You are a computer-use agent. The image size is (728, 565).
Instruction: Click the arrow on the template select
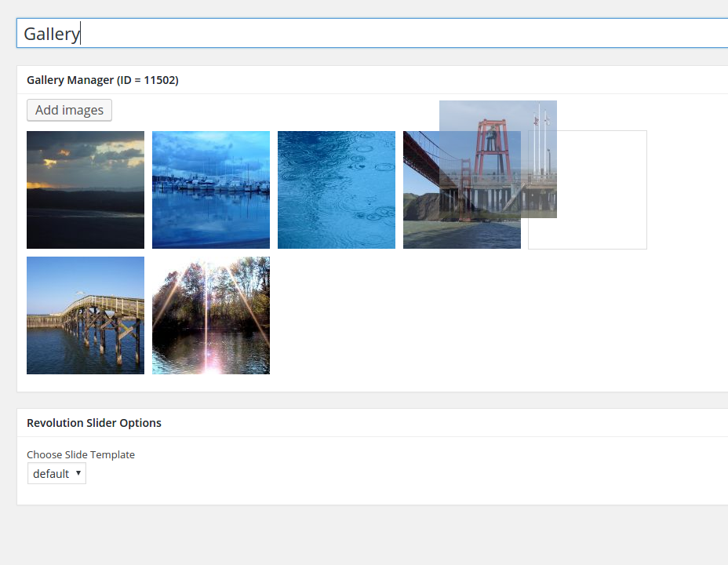pos(78,474)
